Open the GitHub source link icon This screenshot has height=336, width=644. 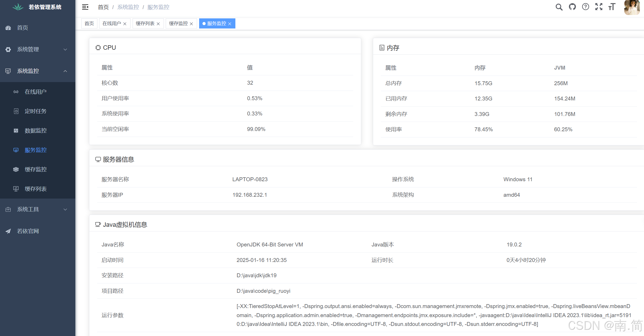572,7
